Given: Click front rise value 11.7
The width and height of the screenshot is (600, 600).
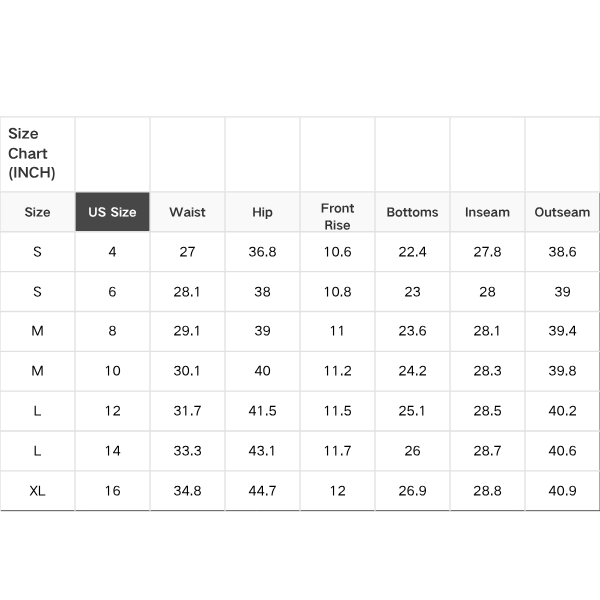Looking at the screenshot, I should [x=337, y=451].
